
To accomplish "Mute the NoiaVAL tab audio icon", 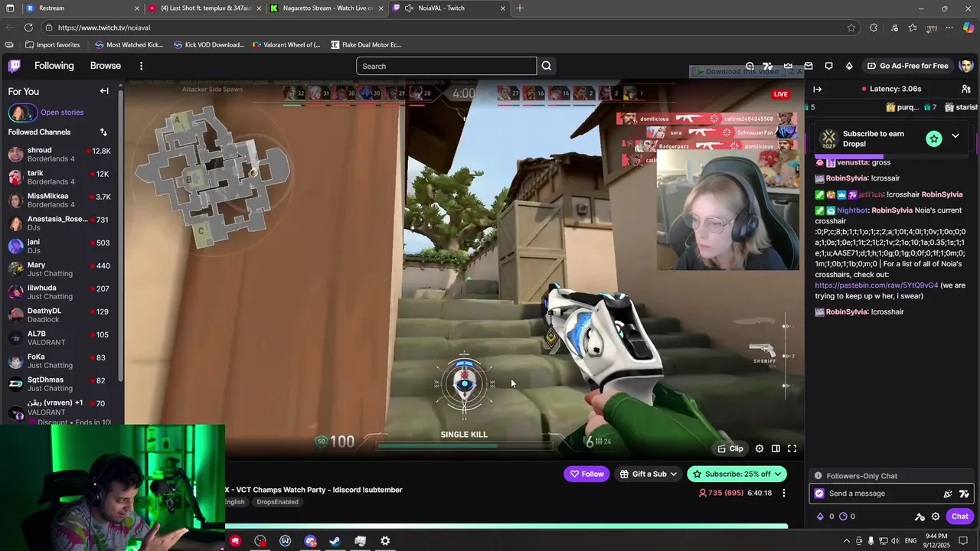I will [x=410, y=8].
